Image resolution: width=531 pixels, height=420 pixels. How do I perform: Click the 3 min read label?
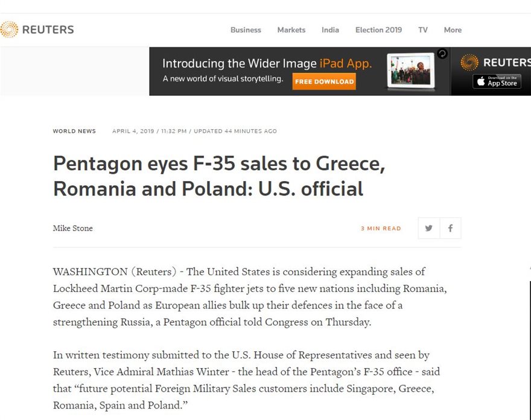click(x=381, y=229)
